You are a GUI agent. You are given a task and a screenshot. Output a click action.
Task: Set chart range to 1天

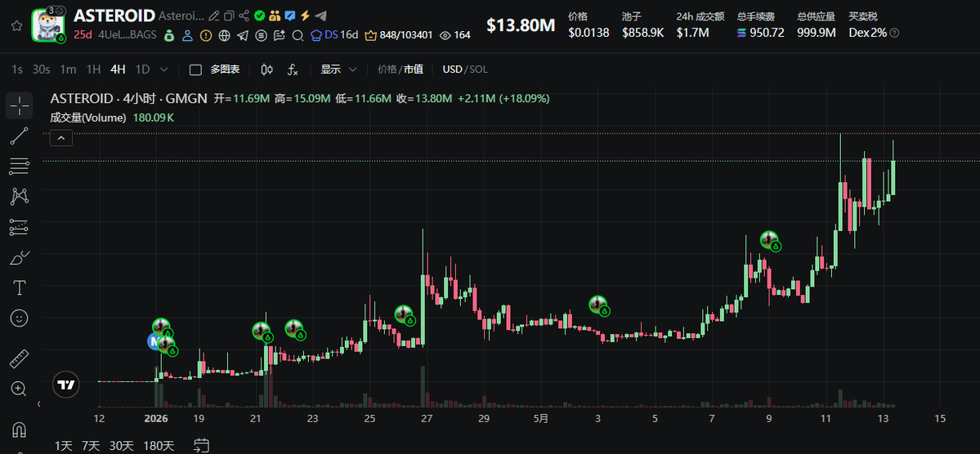click(64, 446)
